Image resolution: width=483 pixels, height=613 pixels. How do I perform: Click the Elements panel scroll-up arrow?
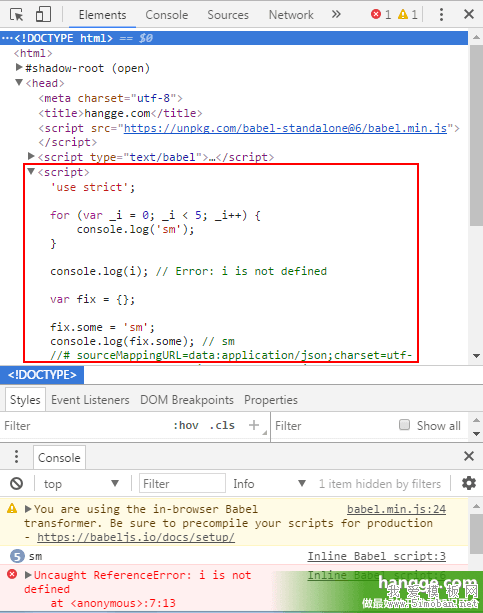tap(476, 38)
